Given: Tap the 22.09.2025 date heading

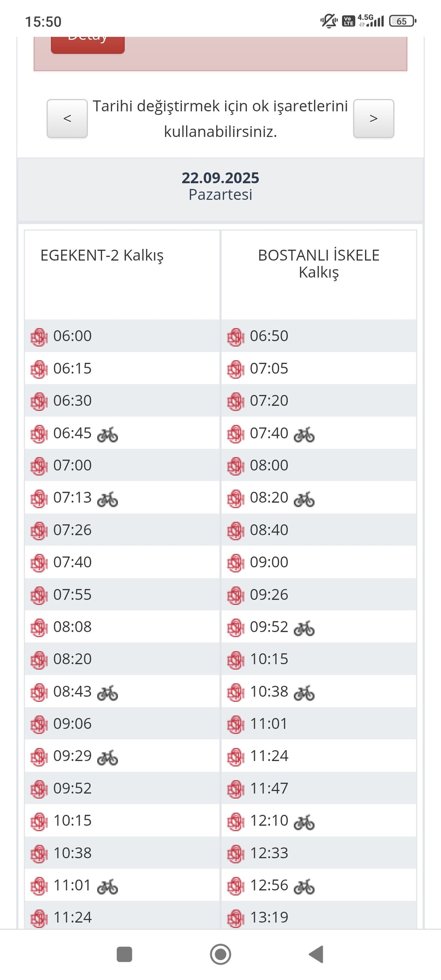Looking at the screenshot, I should [220, 178].
